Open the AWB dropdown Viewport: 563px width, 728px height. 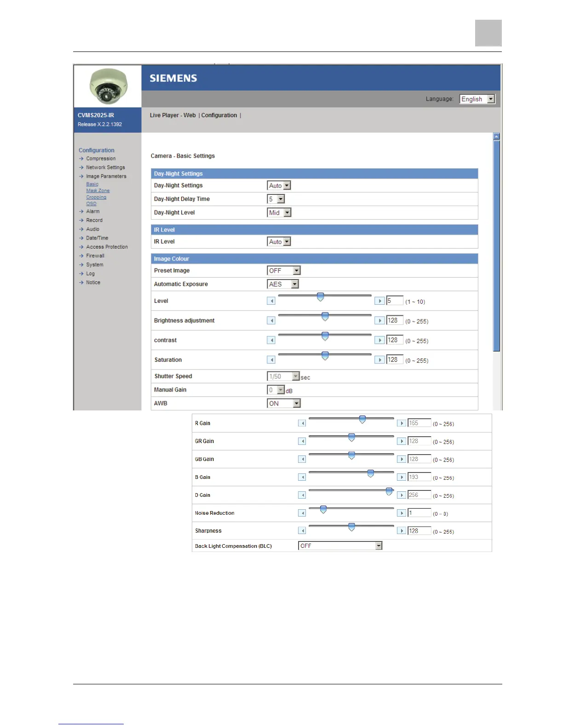coord(284,404)
